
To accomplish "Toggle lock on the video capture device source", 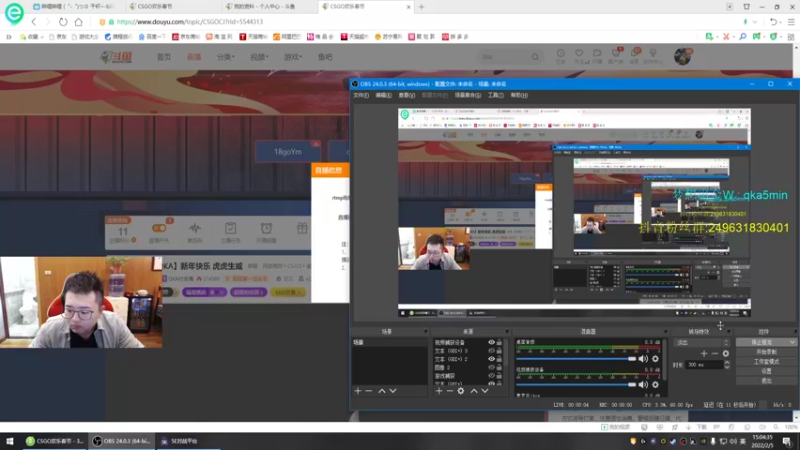I will pos(499,342).
